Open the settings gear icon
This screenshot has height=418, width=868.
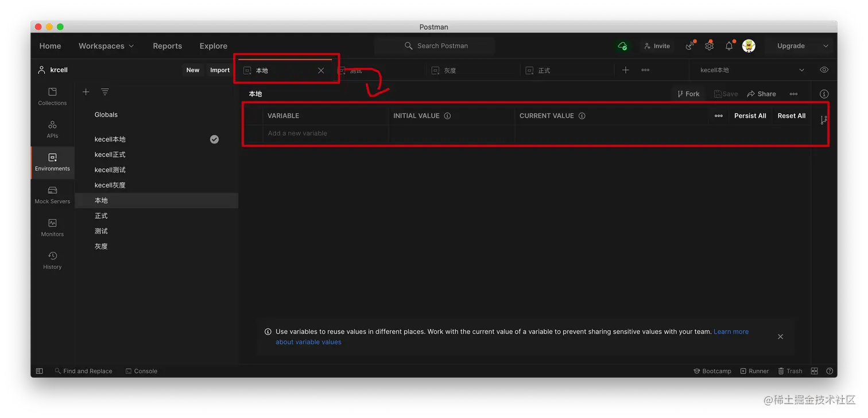pos(710,46)
